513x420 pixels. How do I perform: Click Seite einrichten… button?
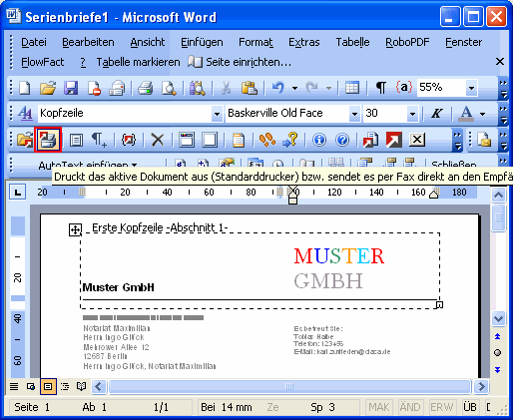click(x=240, y=62)
